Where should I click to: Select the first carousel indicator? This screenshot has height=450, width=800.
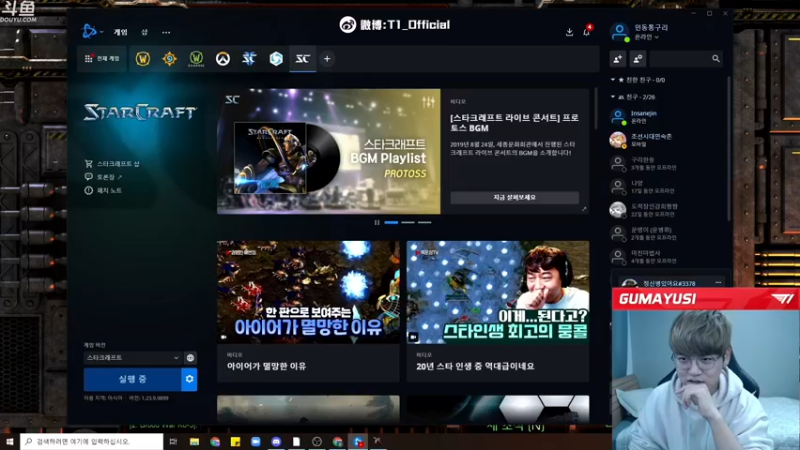[391, 222]
